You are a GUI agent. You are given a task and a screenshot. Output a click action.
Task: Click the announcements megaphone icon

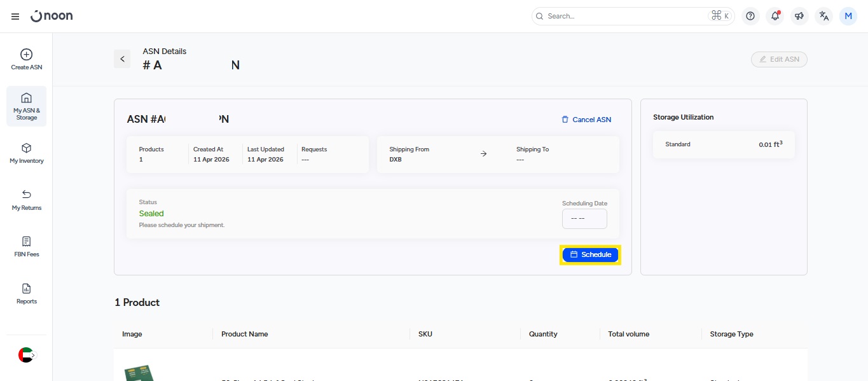pyautogui.click(x=799, y=16)
